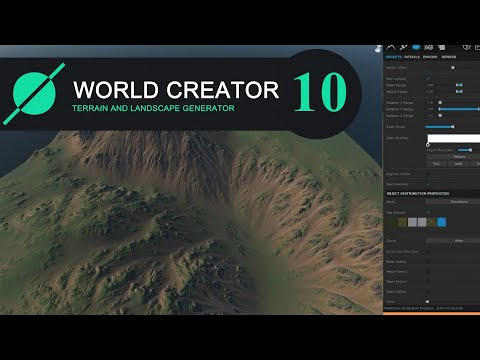Switch to the DETAILS tab
Screen dimensions: 480x360
point(412,57)
